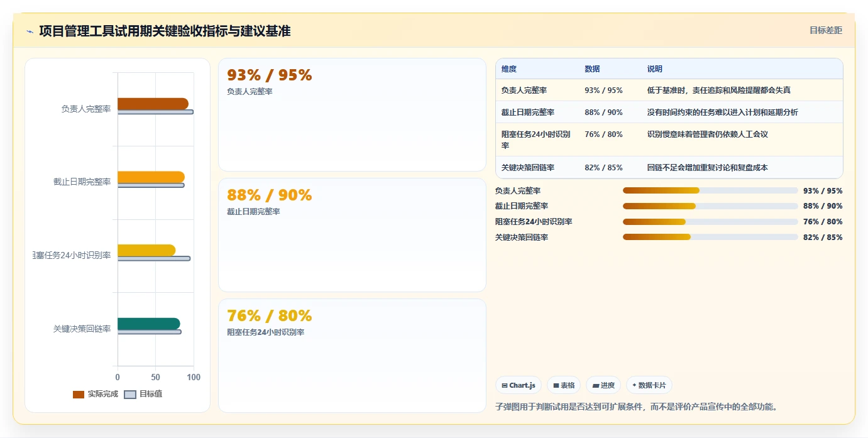
Task: Click the 82% / 85% value in the table
Action: click(x=603, y=168)
